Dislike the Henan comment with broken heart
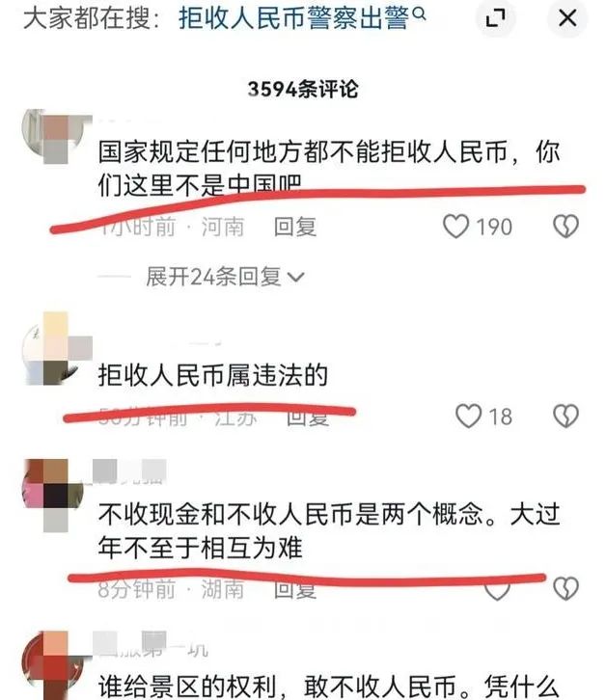This screenshot has width=606, height=700. 565,227
